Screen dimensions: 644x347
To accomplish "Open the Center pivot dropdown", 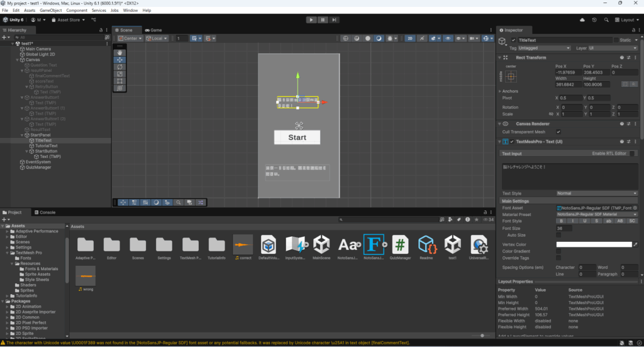I will pos(130,38).
